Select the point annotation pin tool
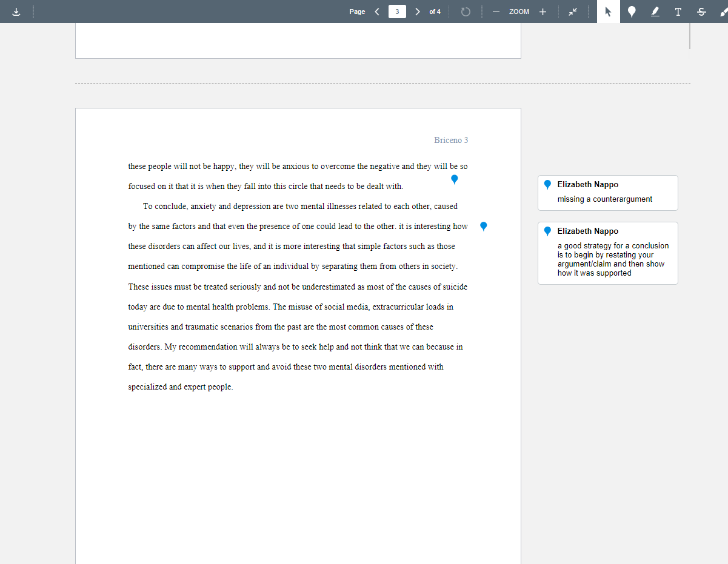 632,12
